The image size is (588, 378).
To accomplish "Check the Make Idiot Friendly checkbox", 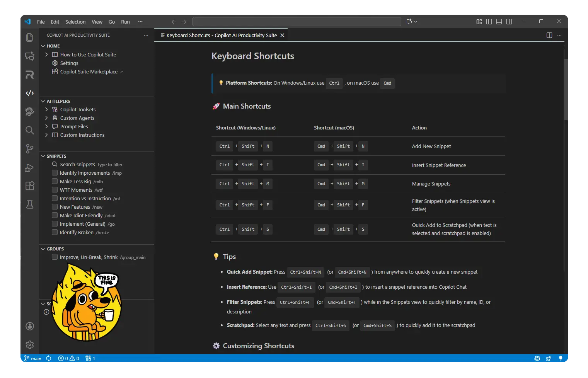I will coord(55,215).
